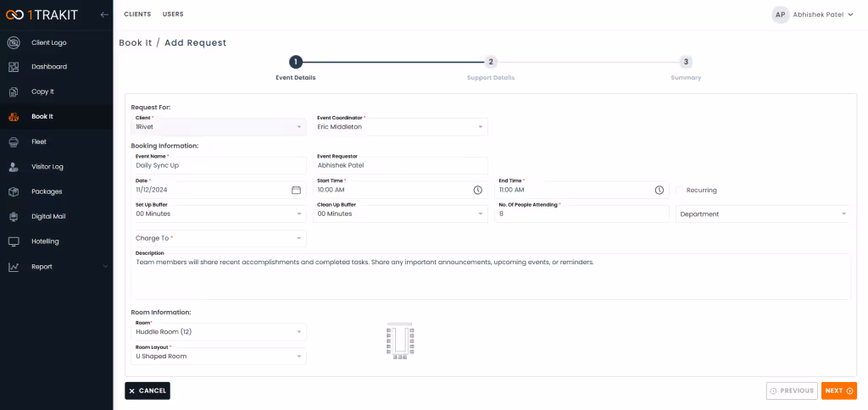The image size is (868, 410).
Task: Click the Client Logo camera icon
Action: point(14,42)
